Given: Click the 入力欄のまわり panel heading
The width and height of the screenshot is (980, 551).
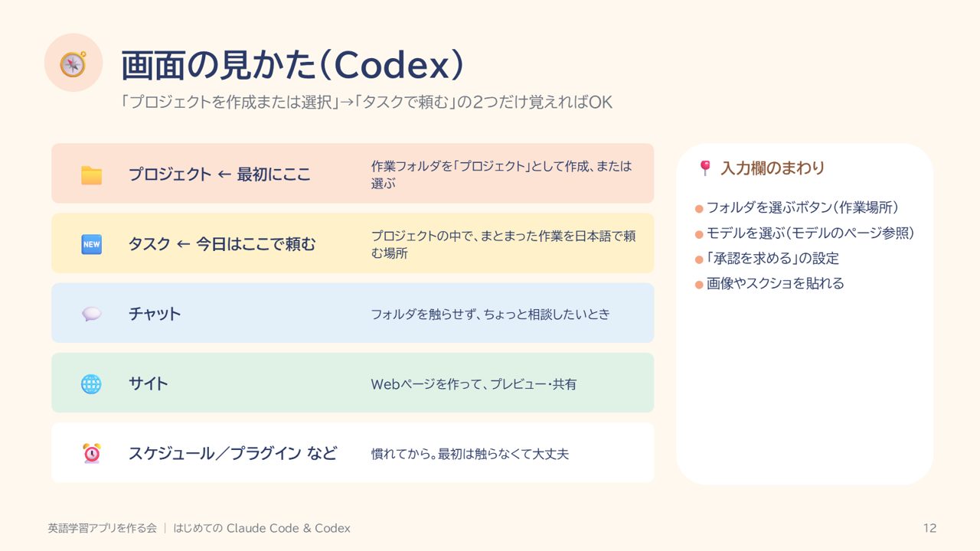Looking at the screenshot, I should pos(773,168).
